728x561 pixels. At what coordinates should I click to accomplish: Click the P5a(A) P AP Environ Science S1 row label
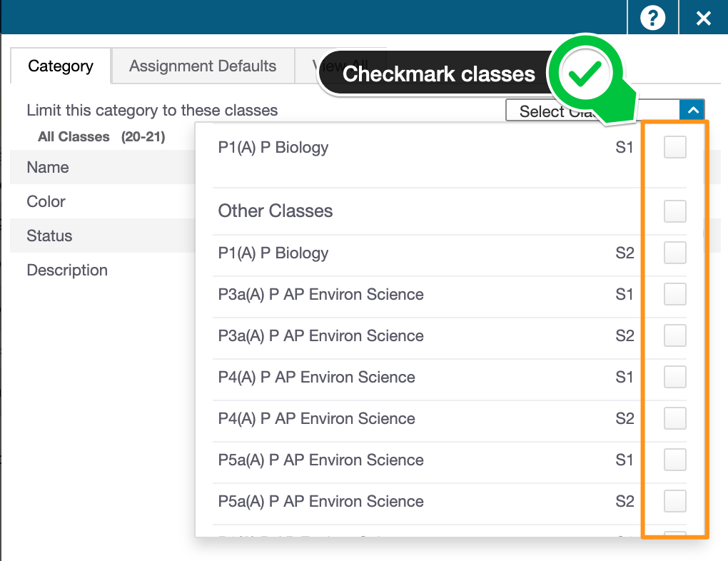click(321, 460)
